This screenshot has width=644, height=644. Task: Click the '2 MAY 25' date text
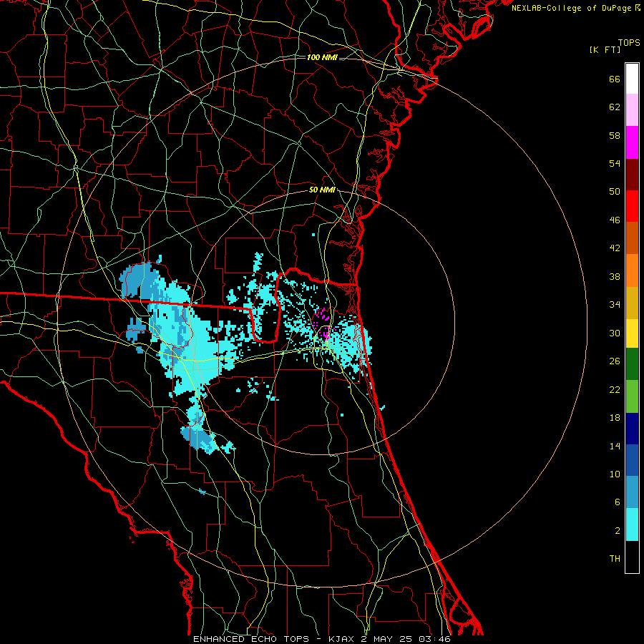pos(387,639)
